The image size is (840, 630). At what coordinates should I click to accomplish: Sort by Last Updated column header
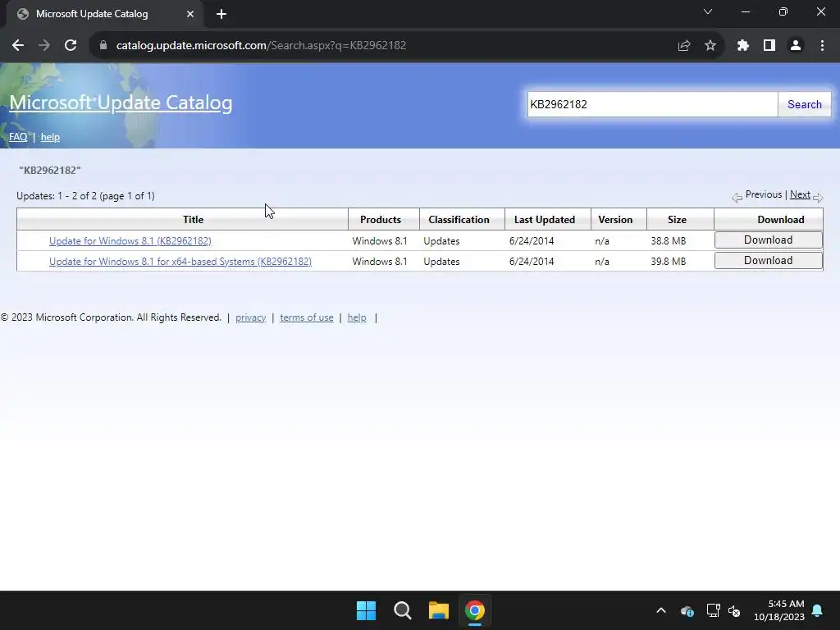click(x=545, y=220)
